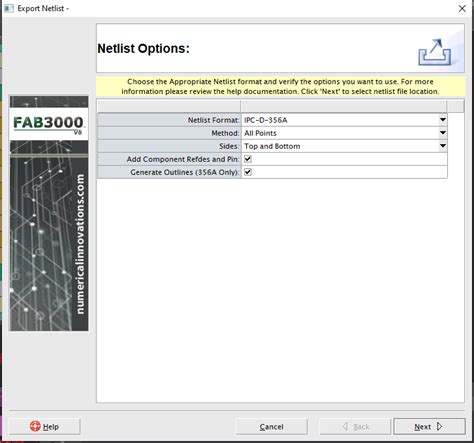Image resolution: width=474 pixels, height=443 pixels.
Task: Click the Export Netlist window title icon
Action: tap(9, 8)
